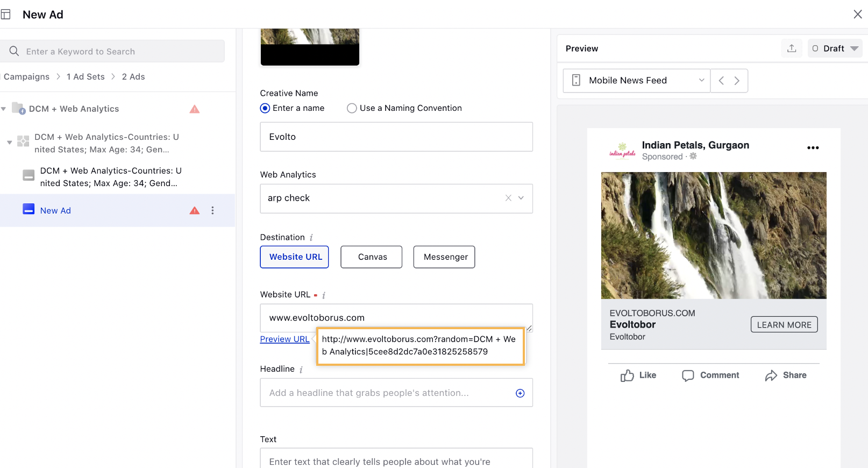Image resolution: width=868 pixels, height=468 pixels.
Task: Click the campaign folder icon
Action: click(x=19, y=109)
